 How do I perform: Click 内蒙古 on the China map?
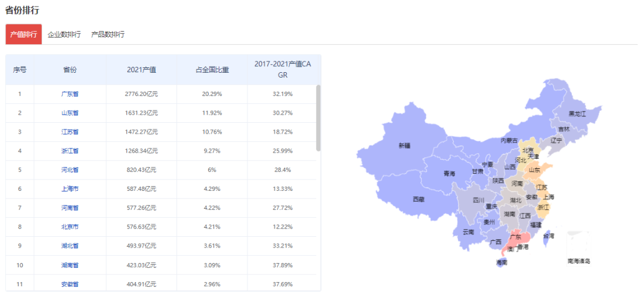coord(508,141)
